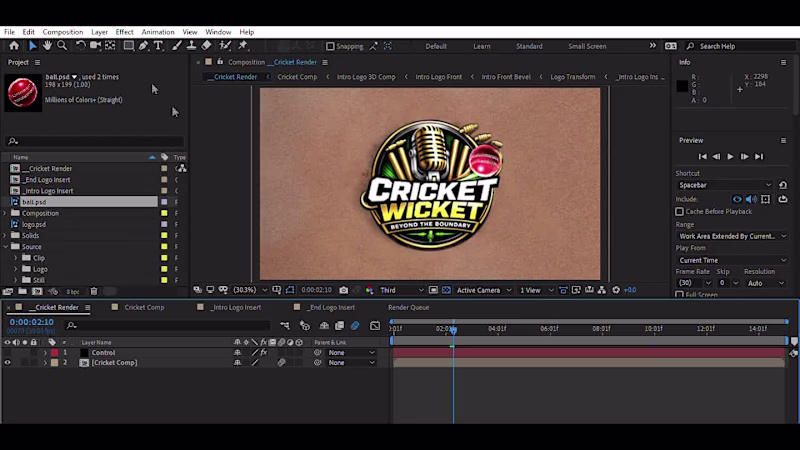This screenshot has width=800, height=450.
Task: Select the Clone Stamp tool
Action: pos(191,45)
